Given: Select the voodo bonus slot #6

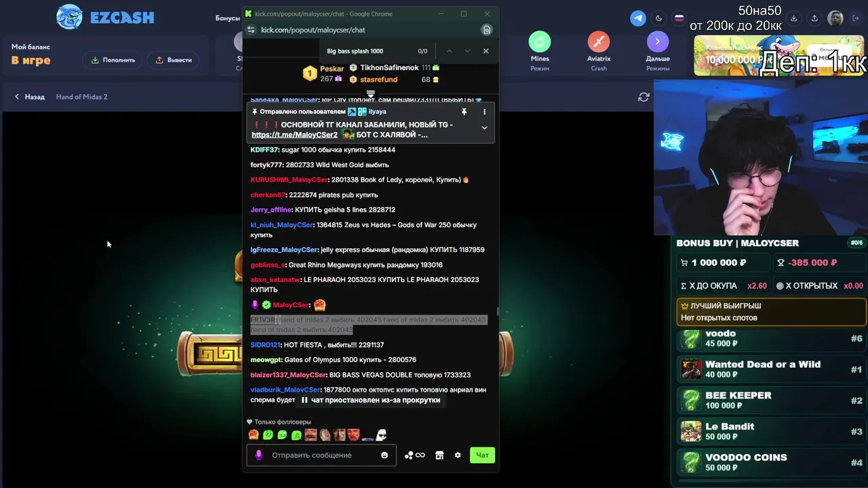Looking at the screenshot, I should click(772, 338).
